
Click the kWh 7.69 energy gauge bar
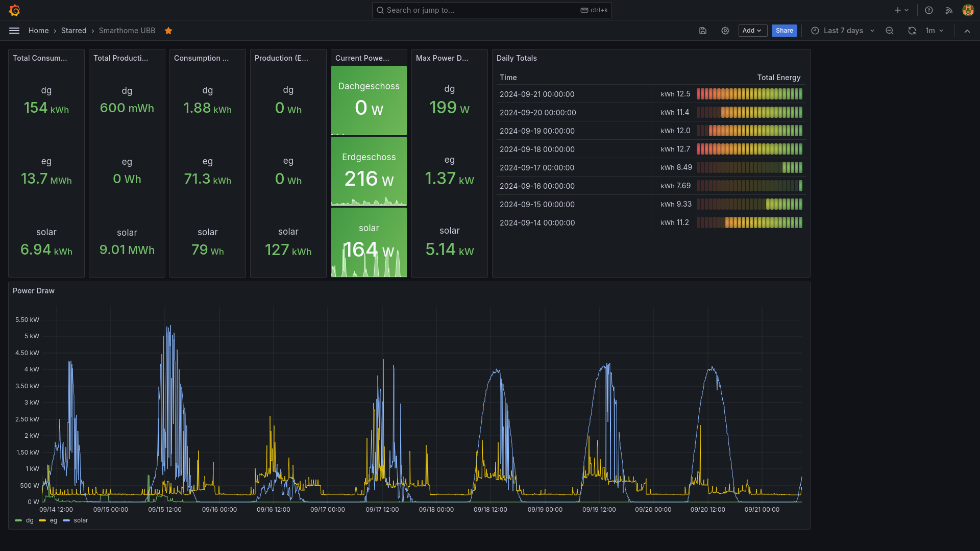point(749,186)
